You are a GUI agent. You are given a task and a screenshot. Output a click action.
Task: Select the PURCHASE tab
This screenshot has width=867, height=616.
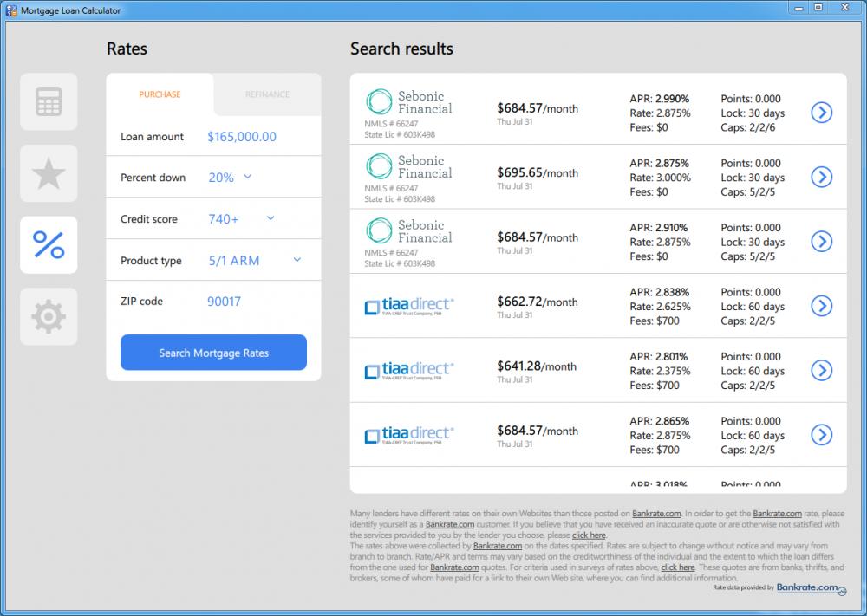160,94
